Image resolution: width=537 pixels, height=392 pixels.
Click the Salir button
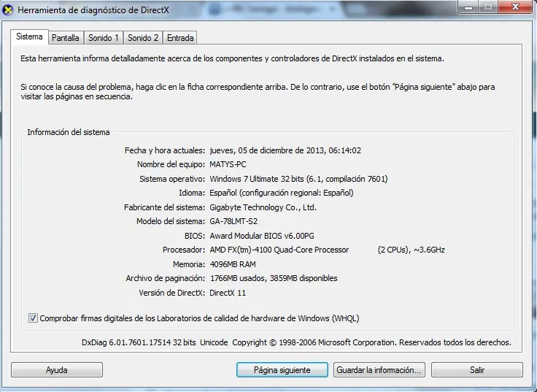click(477, 369)
